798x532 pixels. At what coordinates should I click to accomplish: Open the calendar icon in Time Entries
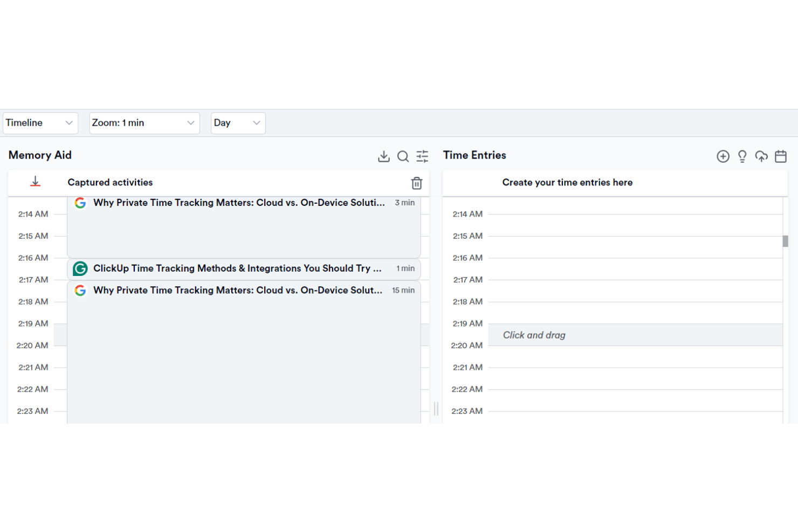point(781,156)
